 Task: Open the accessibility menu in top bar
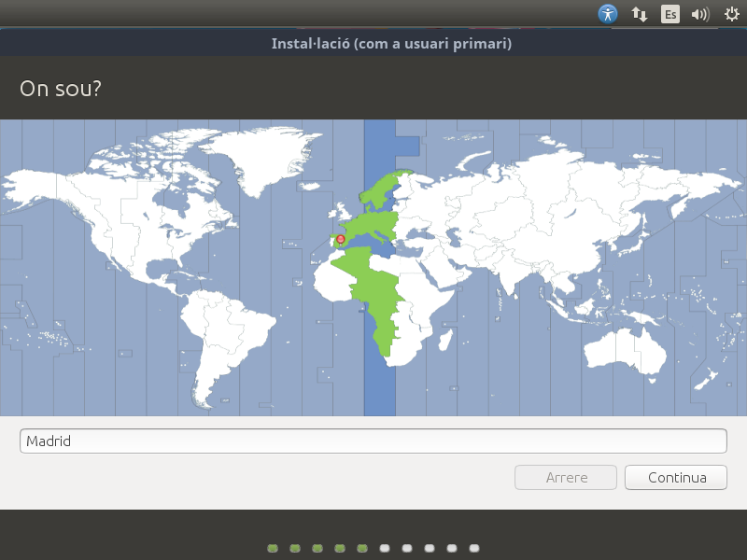[x=608, y=14]
